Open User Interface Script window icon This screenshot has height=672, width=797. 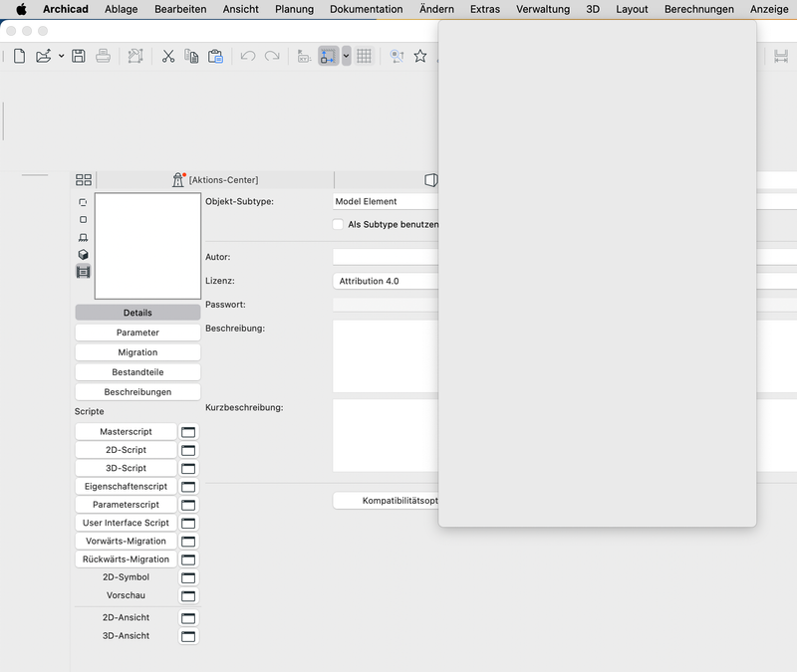pyautogui.click(x=188, y=524)
